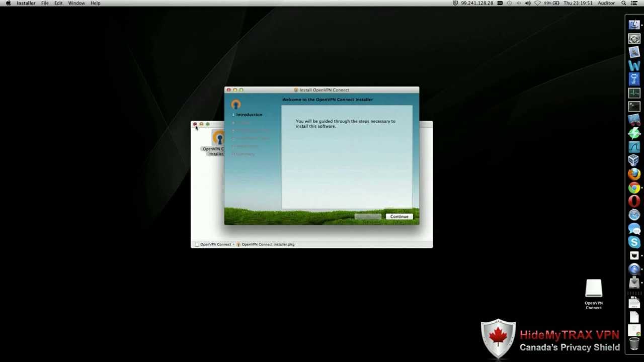Open the Help menu
644x362 pixels.
pos(95,3)
